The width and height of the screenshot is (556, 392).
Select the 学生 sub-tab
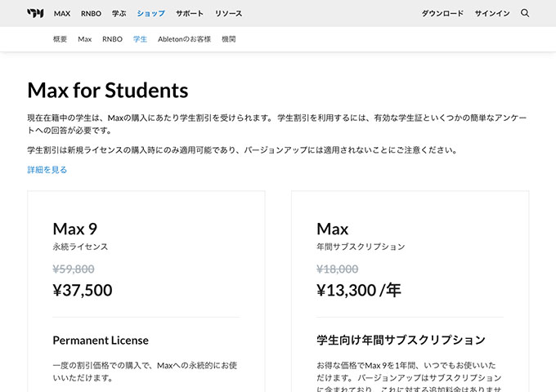pyautogui.click(x=140, y=39)
